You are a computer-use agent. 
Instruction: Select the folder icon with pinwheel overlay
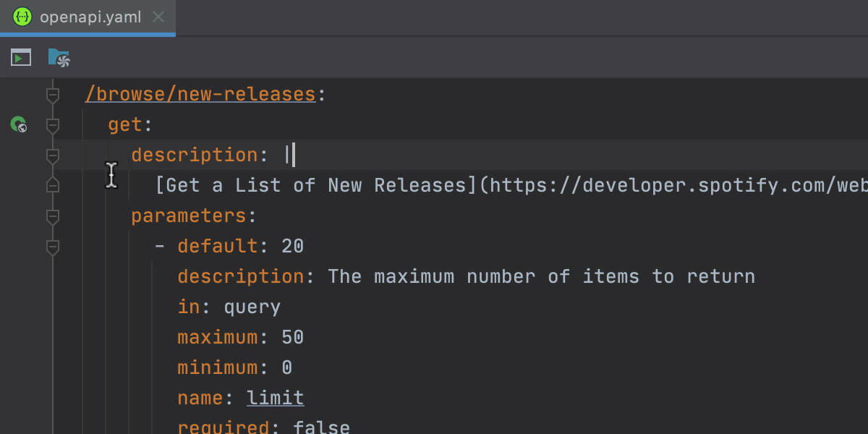tap(58, 57)
